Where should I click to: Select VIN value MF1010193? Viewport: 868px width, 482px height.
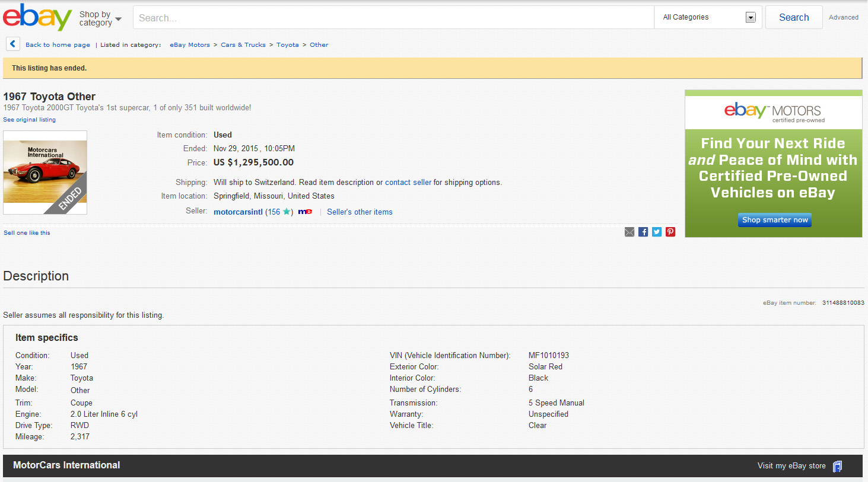[549, 356]
